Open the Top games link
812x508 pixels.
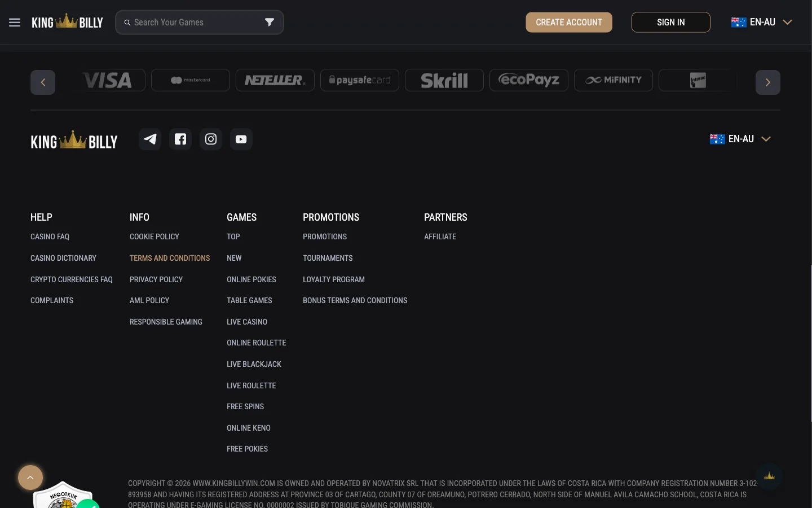233,237
